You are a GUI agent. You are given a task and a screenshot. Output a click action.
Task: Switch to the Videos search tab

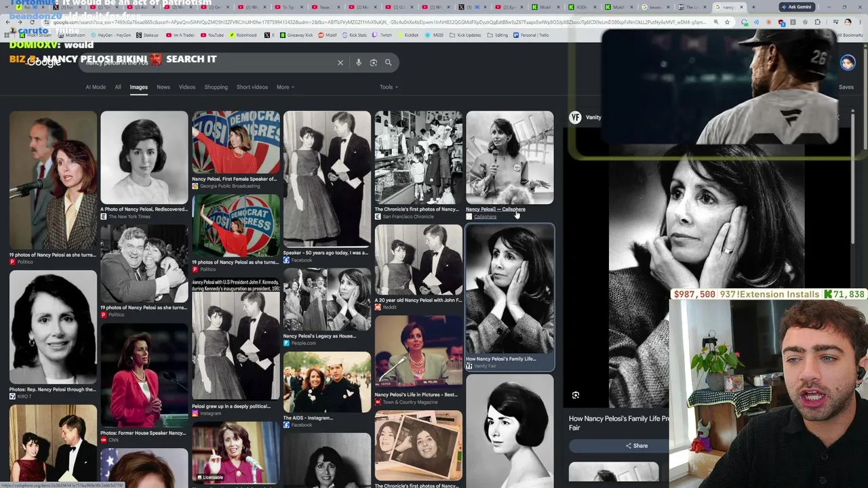187,87
